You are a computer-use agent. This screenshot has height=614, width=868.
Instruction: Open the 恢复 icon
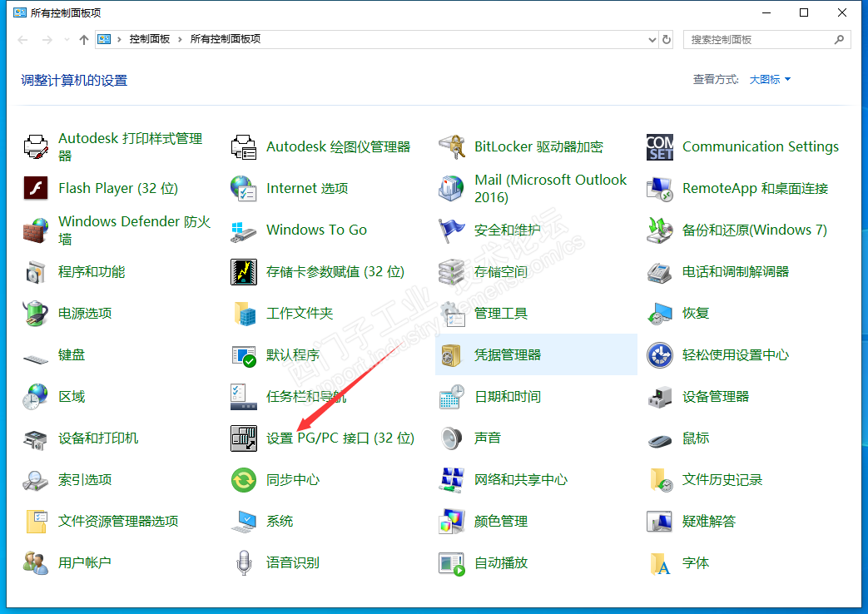pos(660,314)
